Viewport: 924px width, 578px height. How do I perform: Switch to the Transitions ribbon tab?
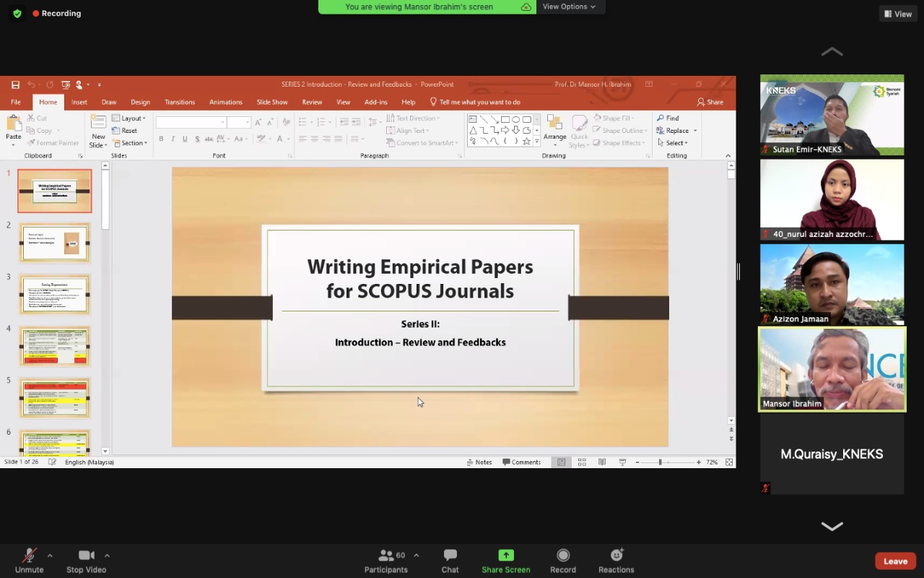180,102
